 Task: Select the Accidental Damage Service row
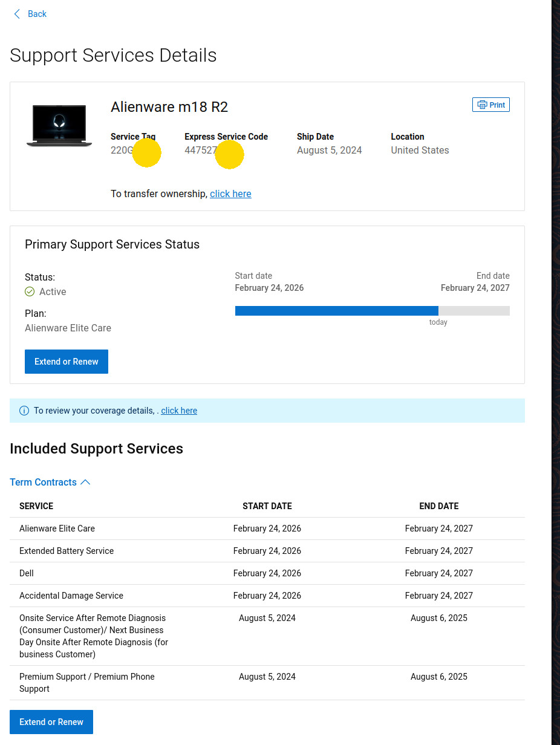pos(267,596)
